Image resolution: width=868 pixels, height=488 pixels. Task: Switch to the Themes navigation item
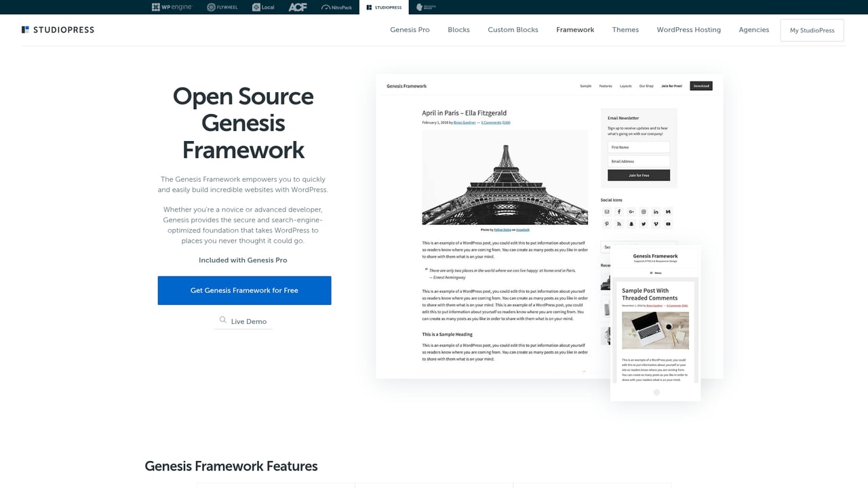pos(625,30)
